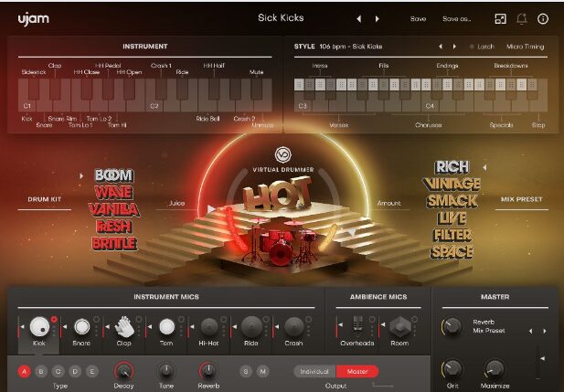This screenshot has height=392, width=564.
Task: Click the resize window icon
Action: tap(500, 18)
